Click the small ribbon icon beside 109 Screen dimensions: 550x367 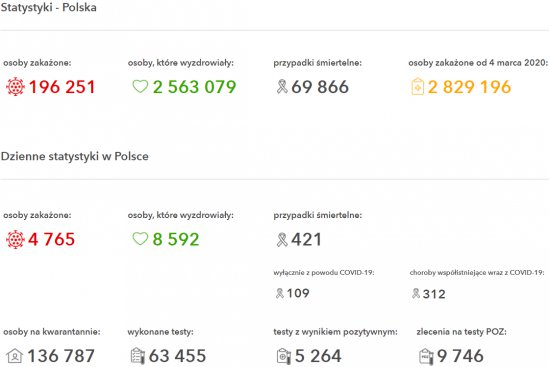280,293
